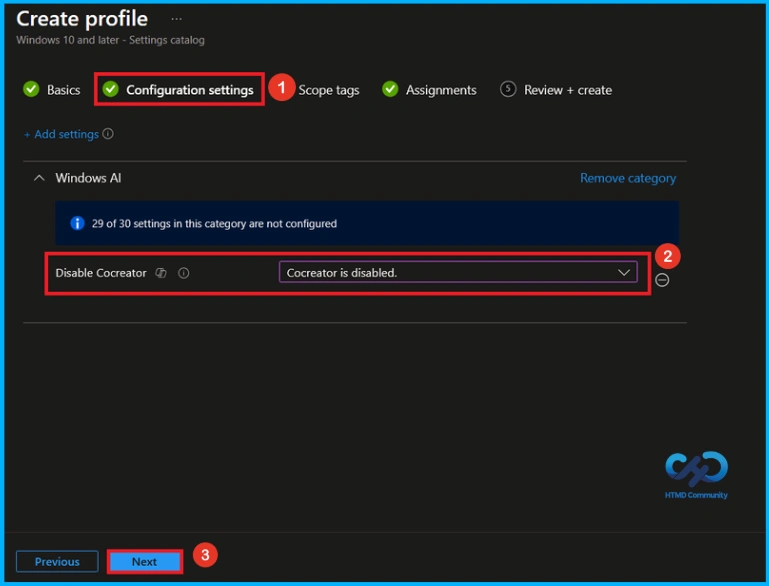Show info for Disable Cocreator setting

[x=183, y=273]
